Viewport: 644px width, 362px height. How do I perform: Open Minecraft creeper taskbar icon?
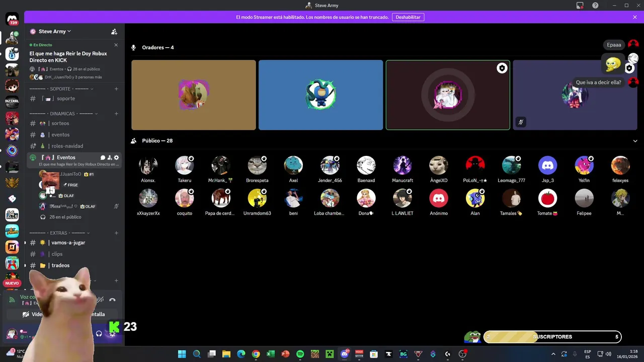[x=330, y=354]
